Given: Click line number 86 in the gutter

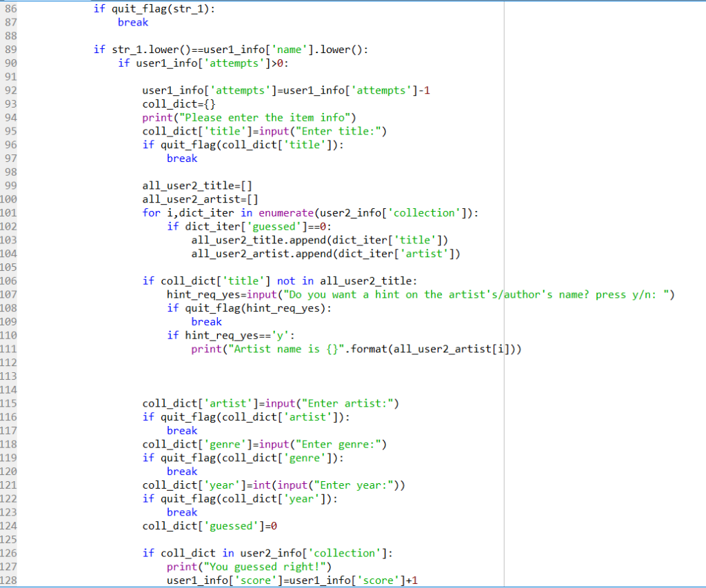Looking at the screenshot, I should (14, 8).
